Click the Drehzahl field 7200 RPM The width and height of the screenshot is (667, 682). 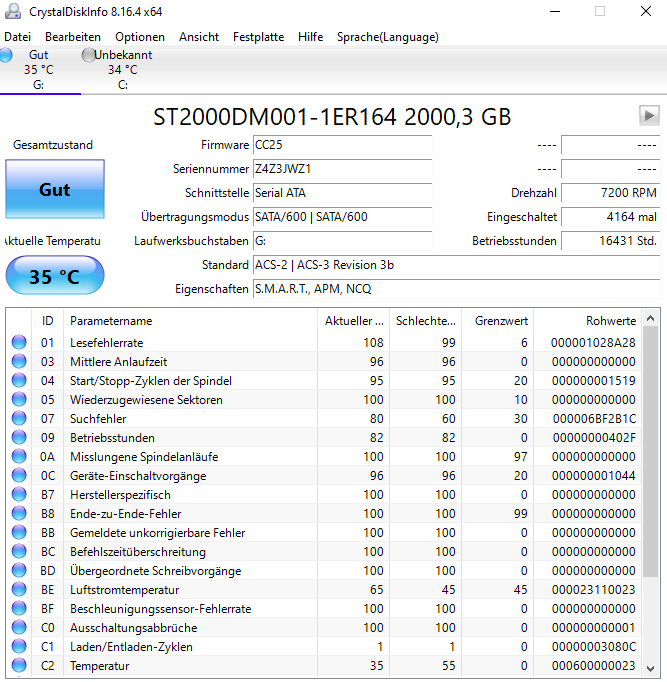click(610, 193)
